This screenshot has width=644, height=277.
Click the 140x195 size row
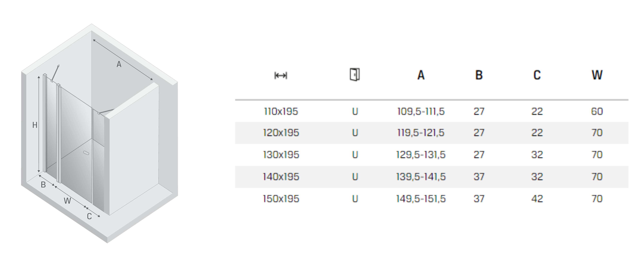tap(432, 177)
